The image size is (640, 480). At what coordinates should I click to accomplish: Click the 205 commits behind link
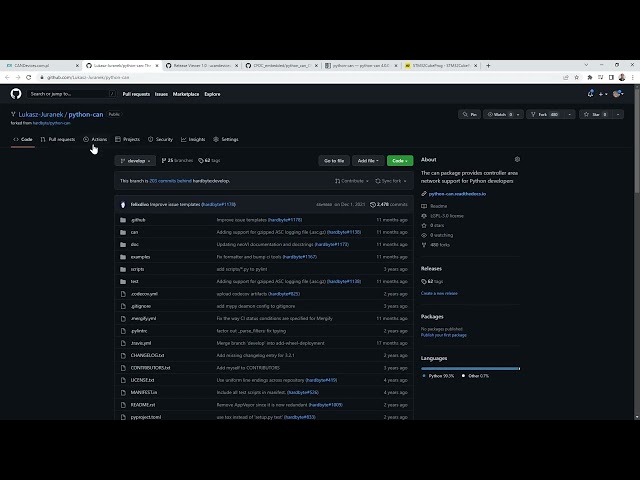[x=170, y=181]
